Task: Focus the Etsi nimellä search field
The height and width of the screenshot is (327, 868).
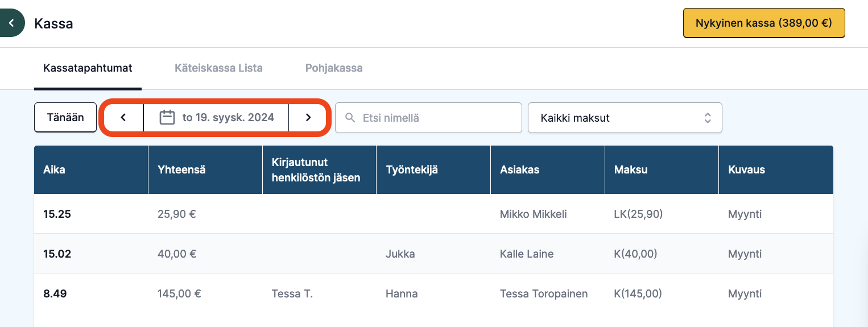Action: 428,118
